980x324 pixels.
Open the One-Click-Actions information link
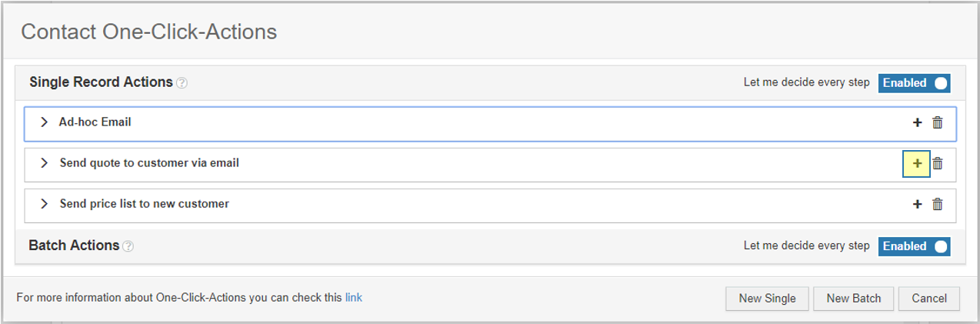pos(354,297)
